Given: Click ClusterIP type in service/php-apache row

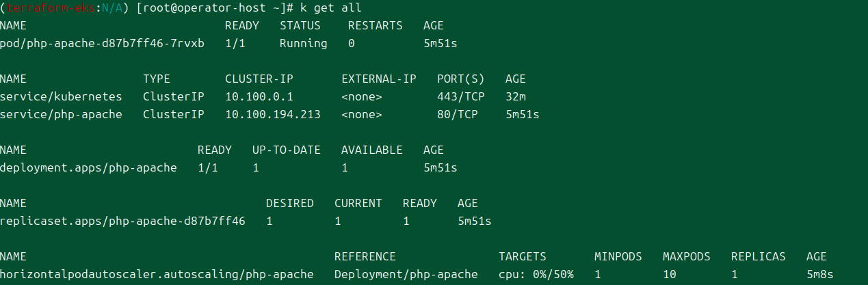Looking at the screenshot, I should click(174, 115).
